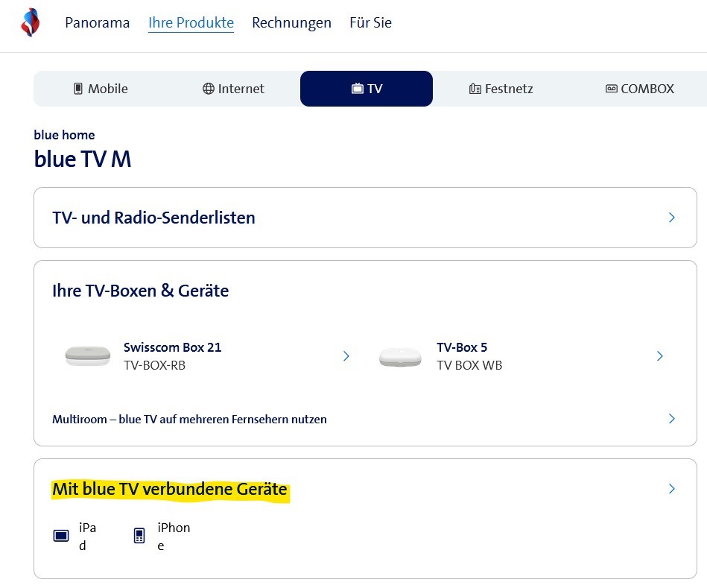The width and height of the screenshot is (707, 588).
Task: Click the Swisscom Box 21 device image
Action: click(87, 356)
